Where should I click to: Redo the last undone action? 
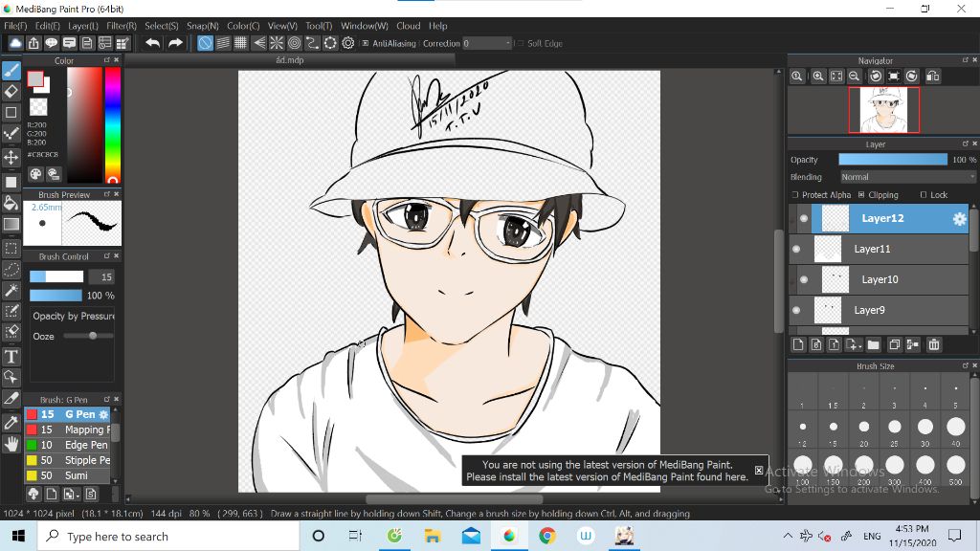coord(176,43)
